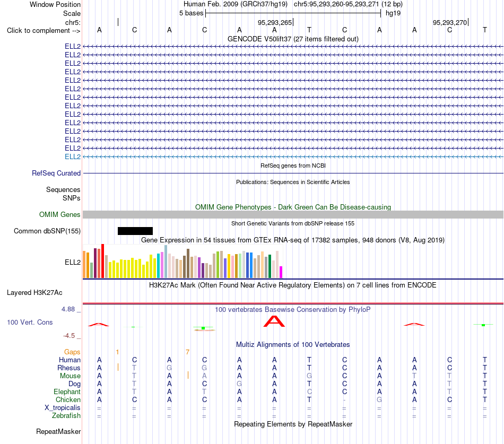Click the -4.5 PhyloP lower limit value
Image resolution: width=504 pixels, height=444 pixels.
[69, 336]
